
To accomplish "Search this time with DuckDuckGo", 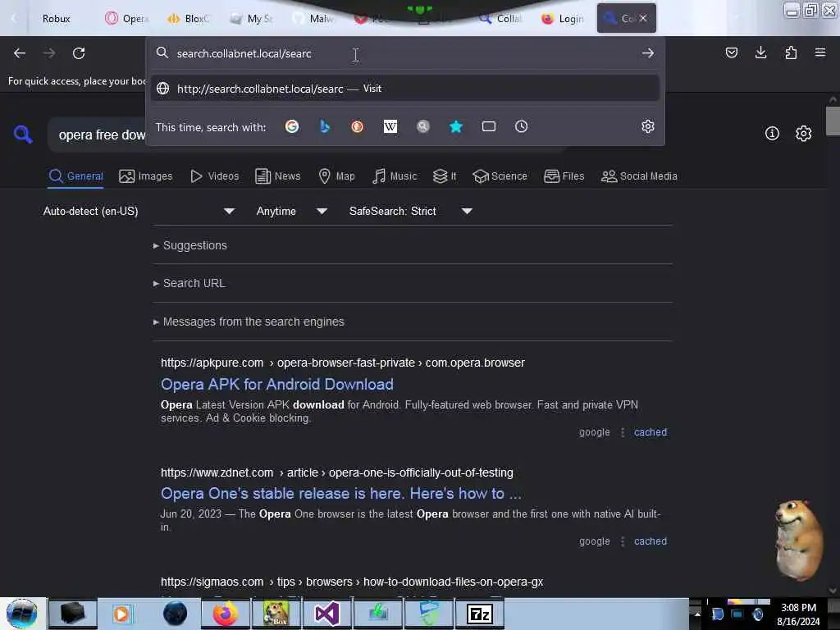I will [358, 126].
